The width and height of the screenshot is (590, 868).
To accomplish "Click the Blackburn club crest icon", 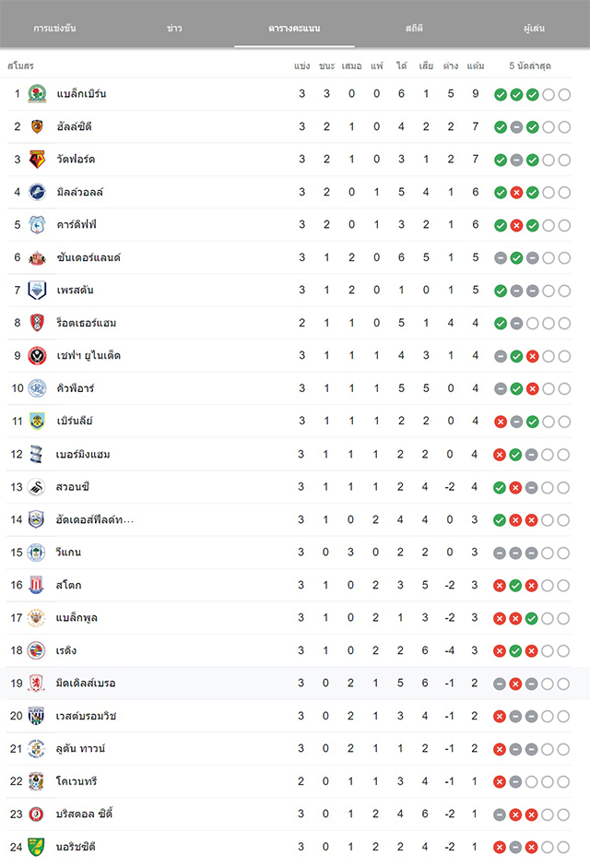I will [37, 93].
